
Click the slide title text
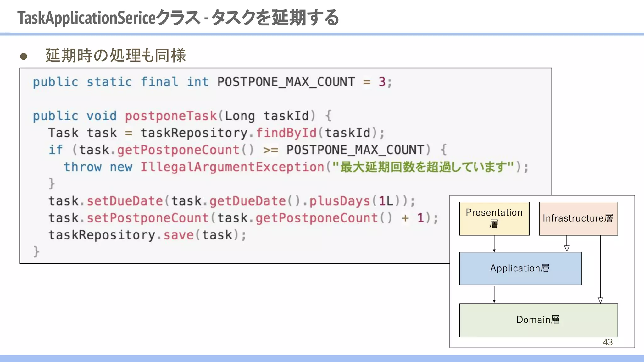pyautogui.click(x=178, y=18)
